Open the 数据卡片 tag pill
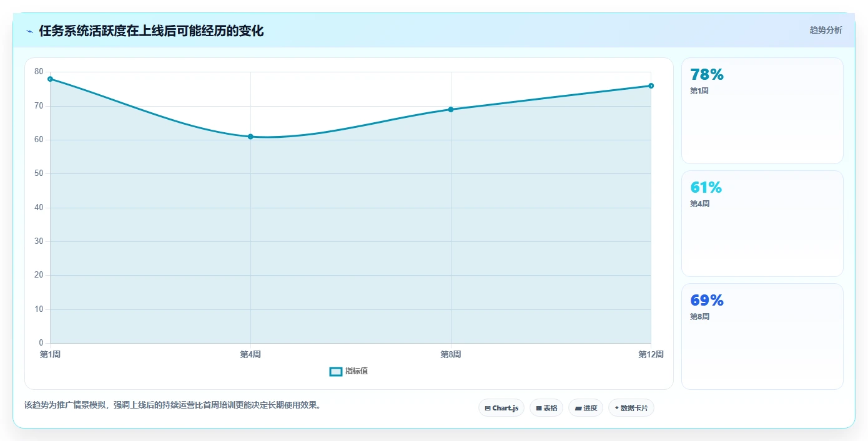868x441 pixels. (631, 408)
